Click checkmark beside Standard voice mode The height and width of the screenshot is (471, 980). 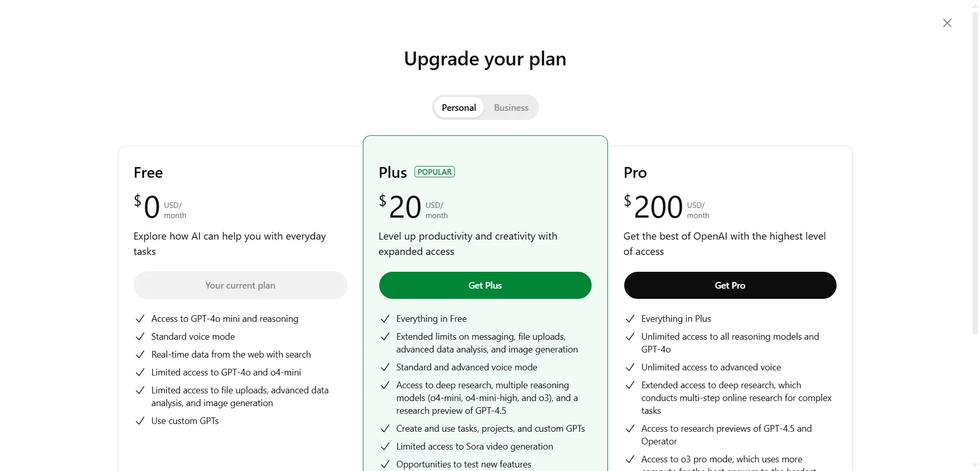140,337
